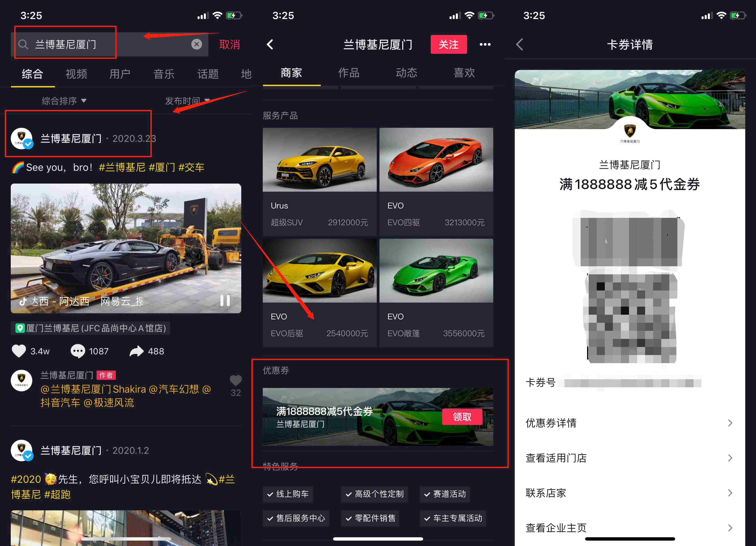Tap the Wi-Fi icon in middle status bar
Screen dimensions: 756x546
click(470, 15)
